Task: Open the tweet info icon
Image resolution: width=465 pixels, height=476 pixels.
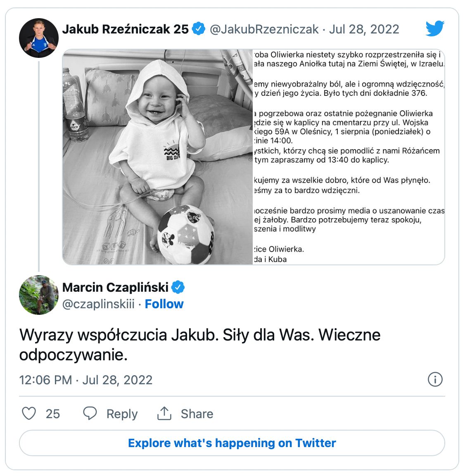Action: tap(435, 379)
